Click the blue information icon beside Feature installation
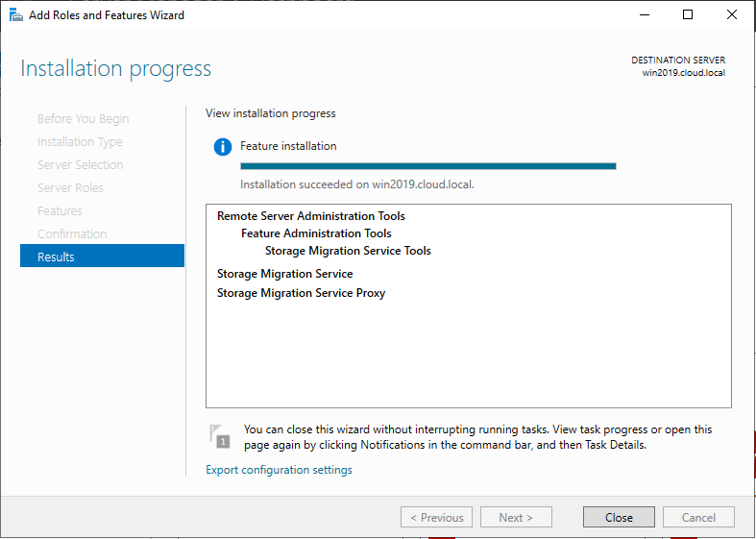756x539 pixels. coord(223,147)
